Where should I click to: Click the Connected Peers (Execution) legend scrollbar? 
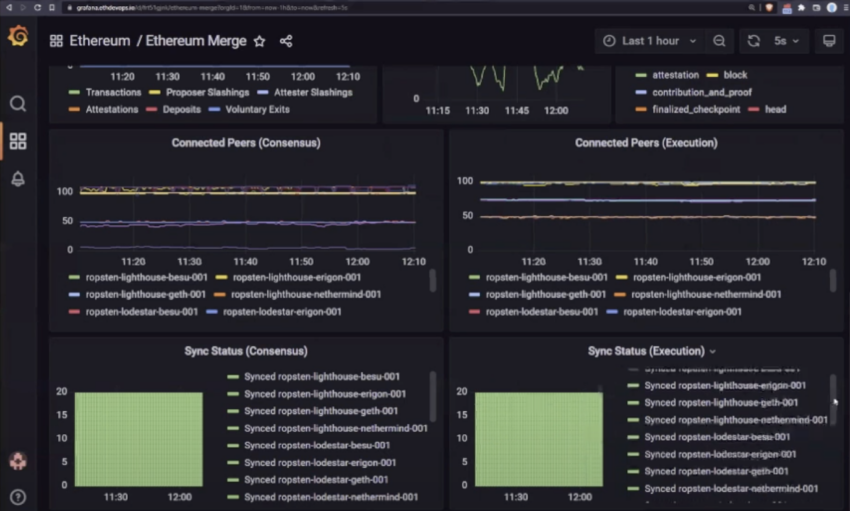point(833,281)
